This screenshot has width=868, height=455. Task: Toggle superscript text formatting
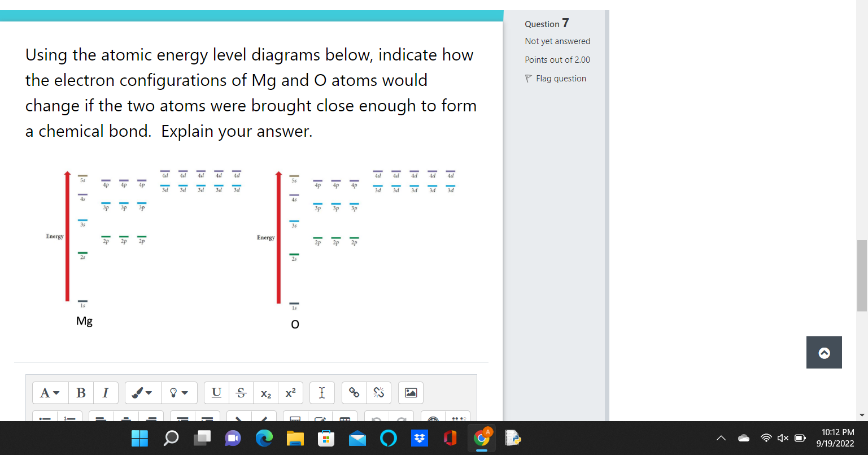tap(290, 393)
